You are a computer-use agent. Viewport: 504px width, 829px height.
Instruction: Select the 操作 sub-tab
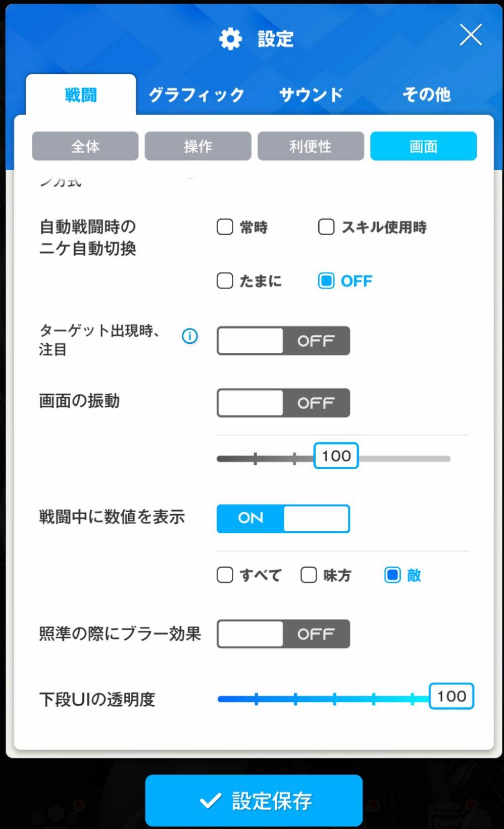coord(198,147)
